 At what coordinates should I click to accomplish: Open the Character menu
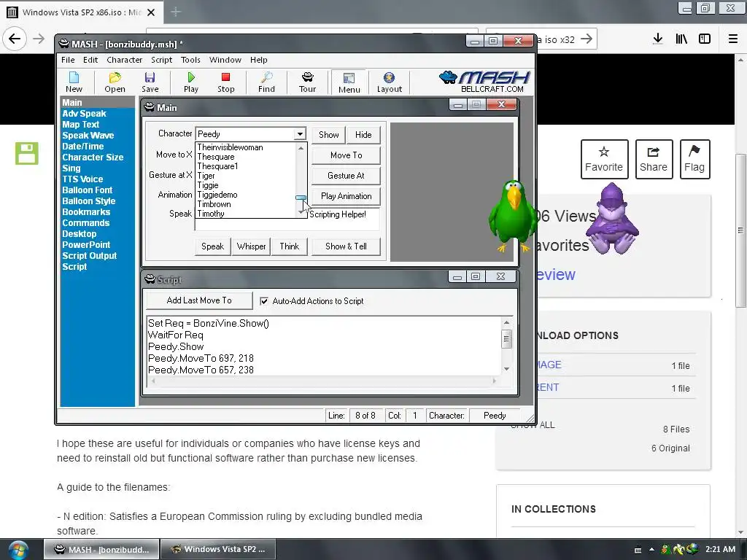[124, 60]
